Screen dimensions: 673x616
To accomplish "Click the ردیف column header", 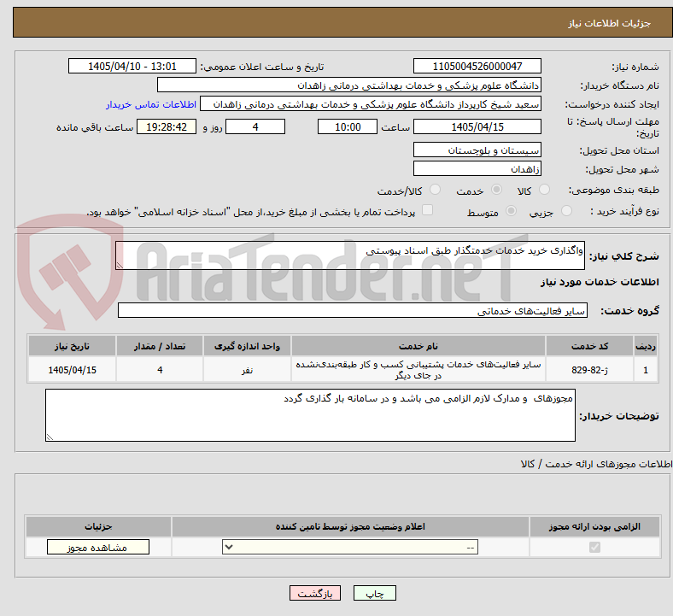I will pos(646,346).
